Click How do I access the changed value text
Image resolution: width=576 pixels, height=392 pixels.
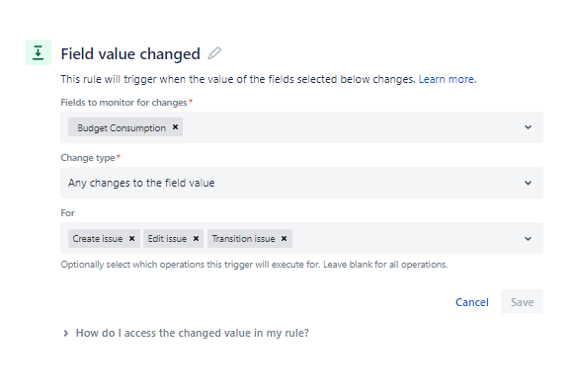tap(192, 333)
